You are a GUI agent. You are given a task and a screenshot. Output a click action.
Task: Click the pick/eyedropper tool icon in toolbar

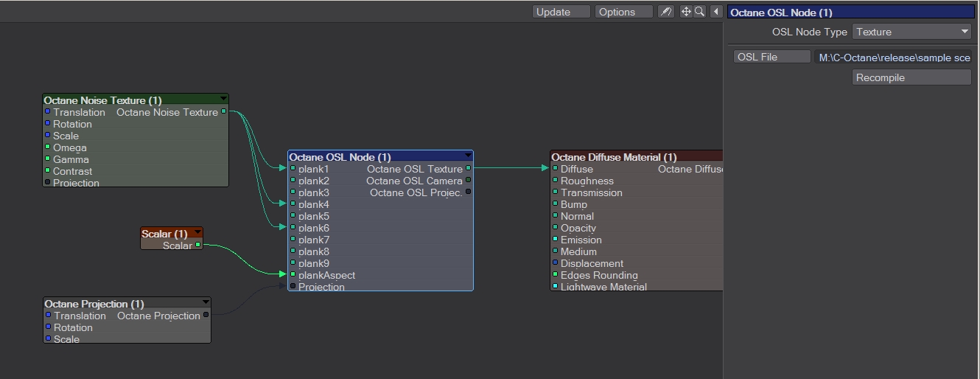click(x=665, y=12)
